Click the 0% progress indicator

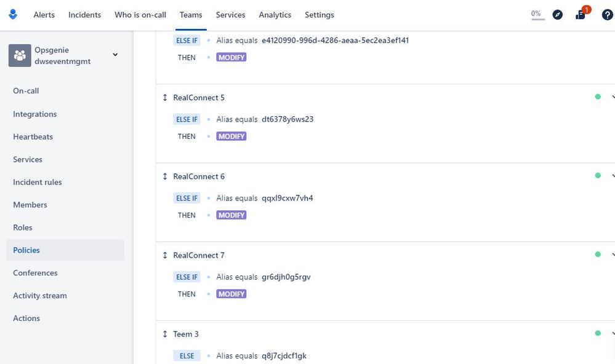[537, 15]
